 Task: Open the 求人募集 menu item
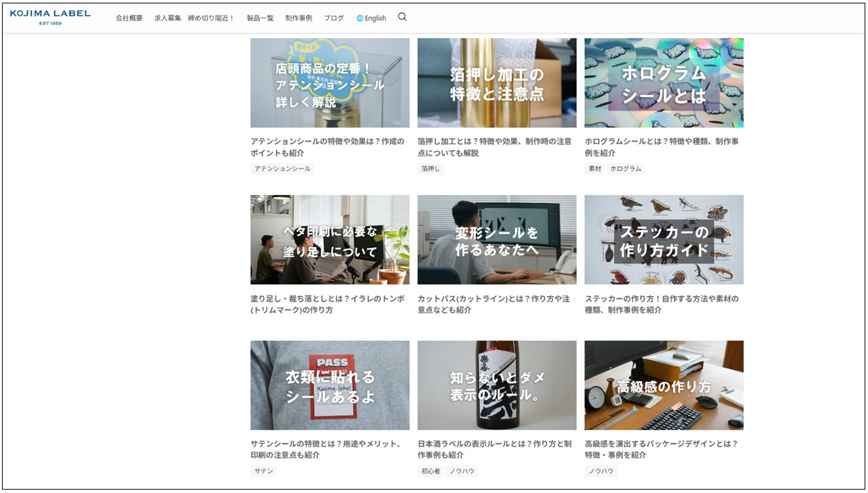point(168,18)
